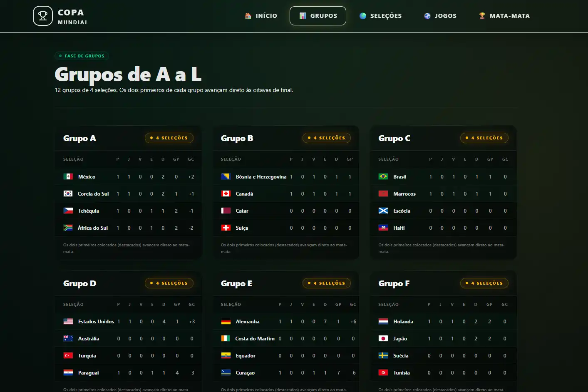Click the 4 Seleções badge in Grupo F
This screenshot has width=588, height=392.
click(484, 283)
